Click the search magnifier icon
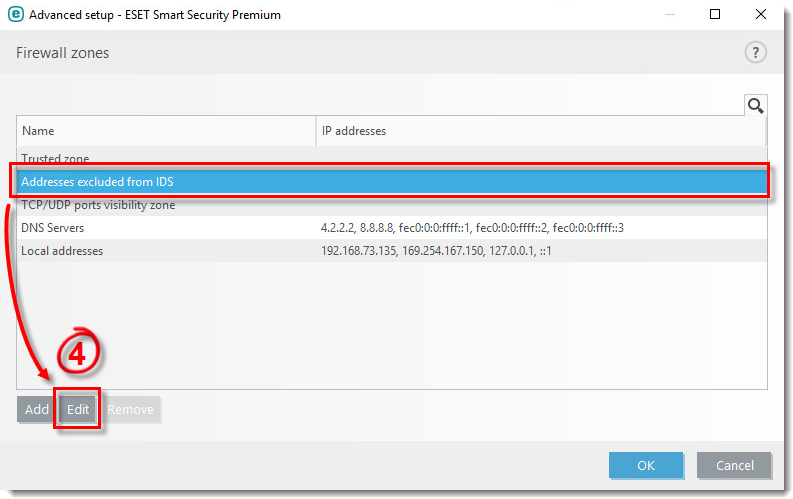The image size is (793, 499). pos(755,105)
